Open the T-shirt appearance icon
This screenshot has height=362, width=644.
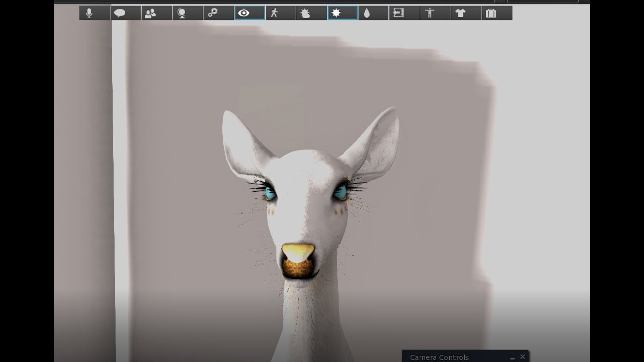466,13
